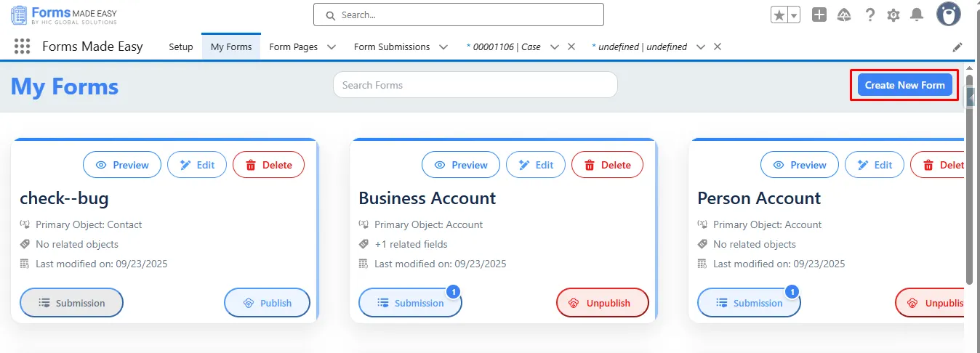Open the Help question mark icon
980x353 pixels.
(x=869, y=15)
